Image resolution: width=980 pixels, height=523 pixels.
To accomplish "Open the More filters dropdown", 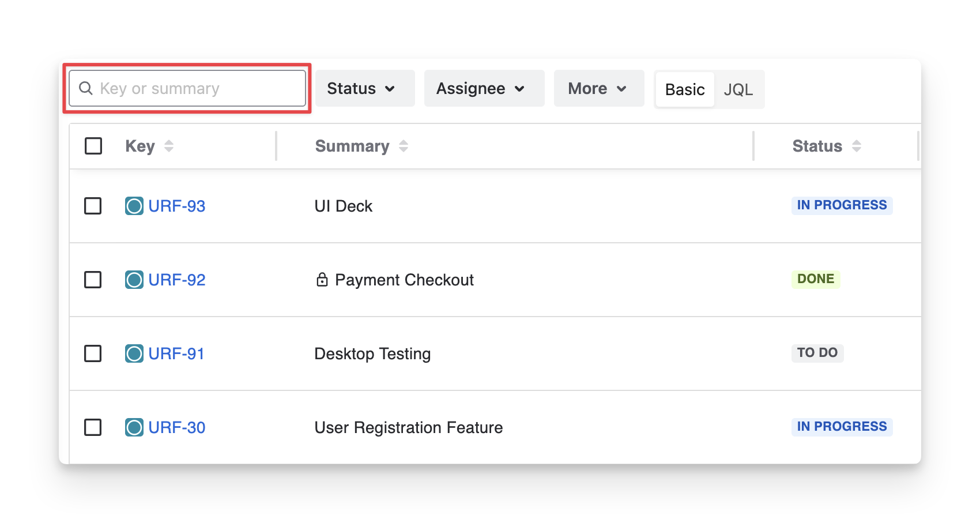I will click(x=598, y=88).
